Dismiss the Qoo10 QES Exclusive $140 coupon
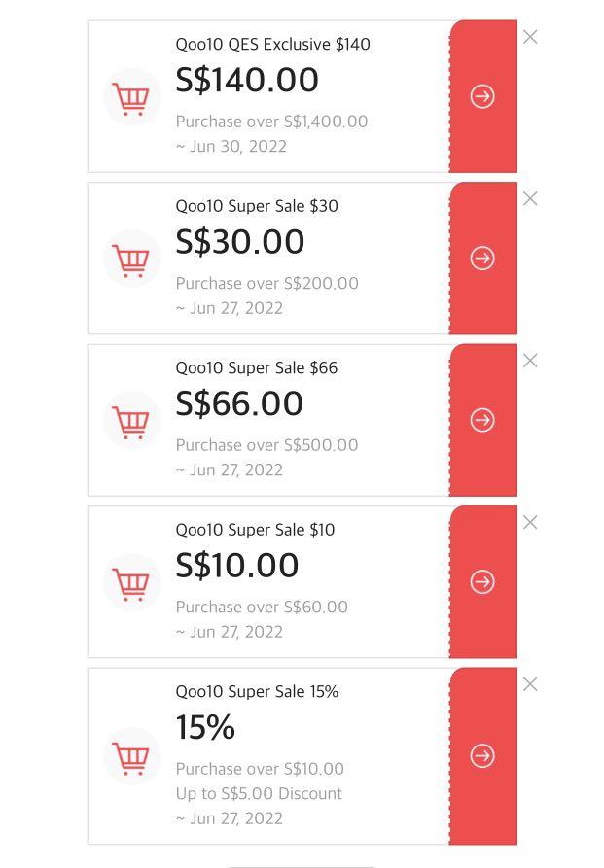Screen dimensions: 604x868 (x=530, y=37)
